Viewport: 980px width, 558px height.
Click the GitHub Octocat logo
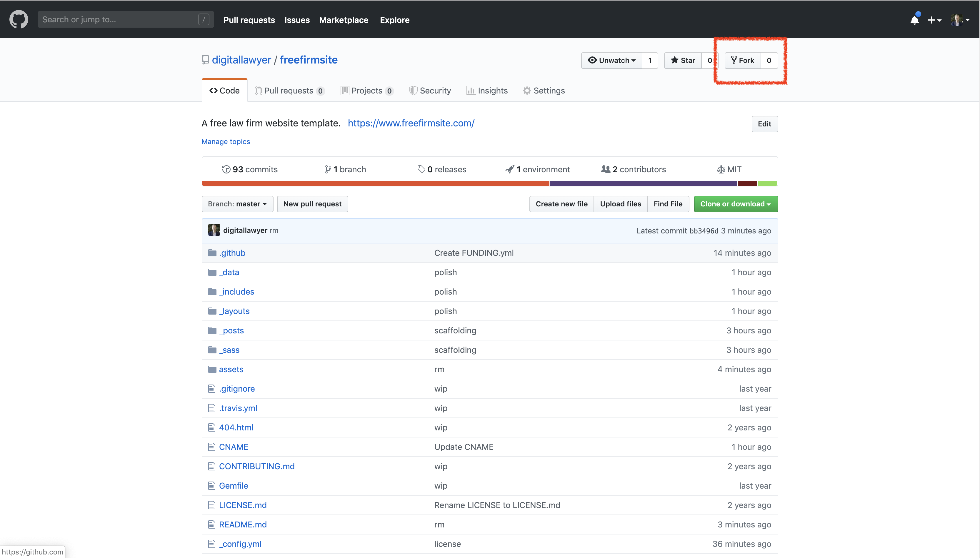[19, 19]
